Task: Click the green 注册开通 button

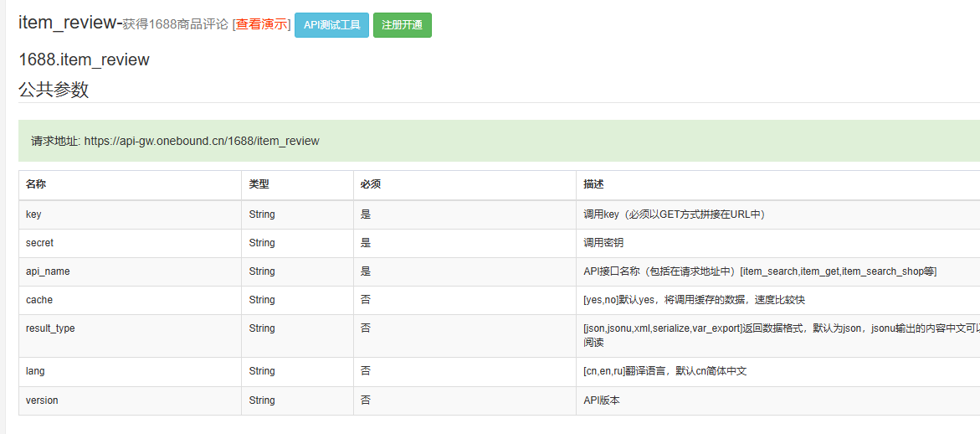Action: pyautogui.click(x=403, y=25)
